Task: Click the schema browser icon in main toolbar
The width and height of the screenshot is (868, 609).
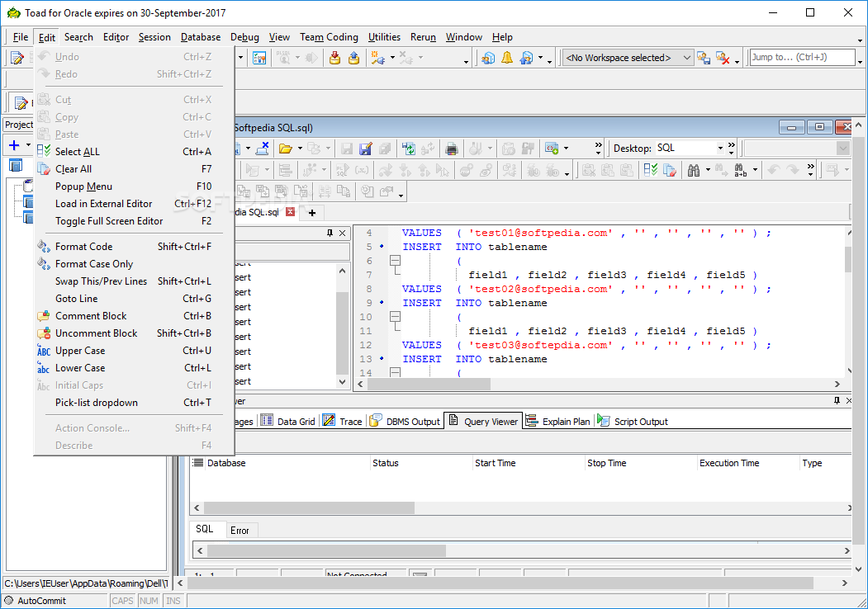Action: pyautogui.click(x=259, y=58)
